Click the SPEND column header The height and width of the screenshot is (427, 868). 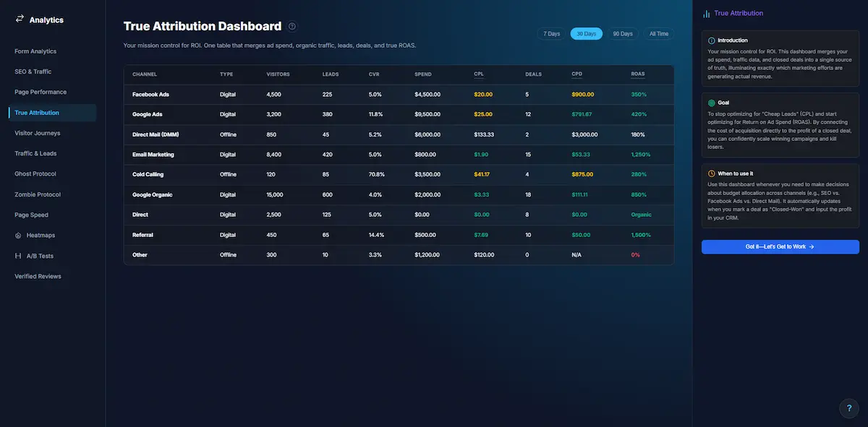(x=423, y=74)
